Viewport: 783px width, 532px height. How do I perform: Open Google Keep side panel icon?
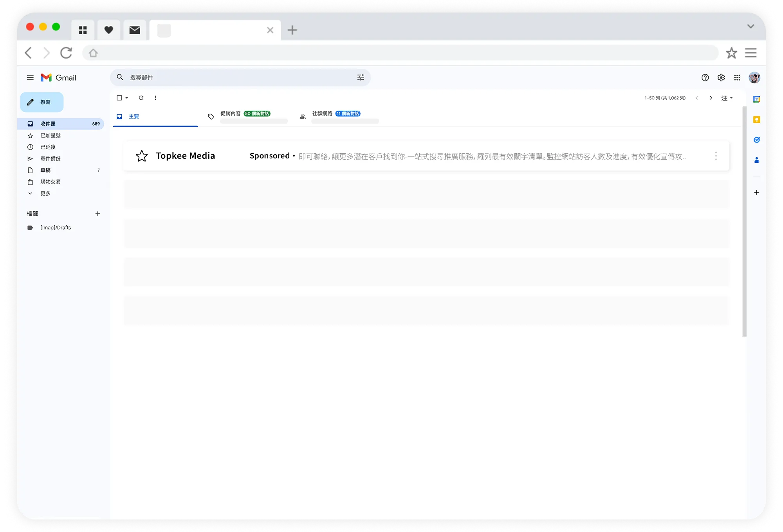(756, 120)
